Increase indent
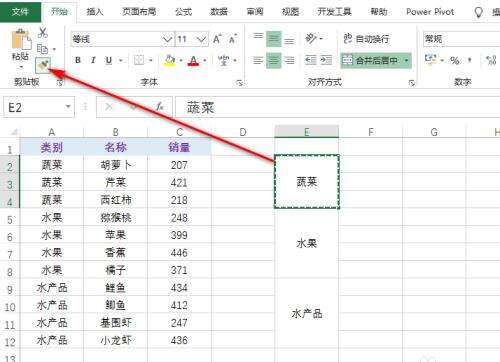 (x=326, y=60)
